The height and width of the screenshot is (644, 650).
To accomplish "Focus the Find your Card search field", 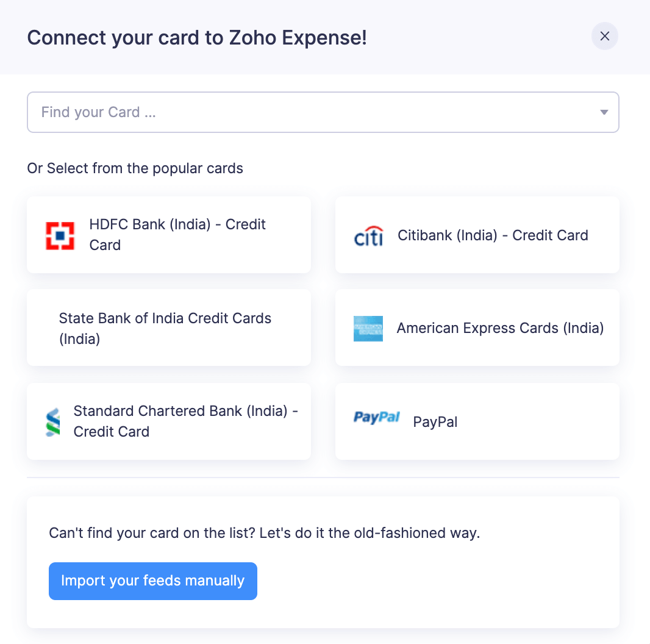I will tap(323, 112).
